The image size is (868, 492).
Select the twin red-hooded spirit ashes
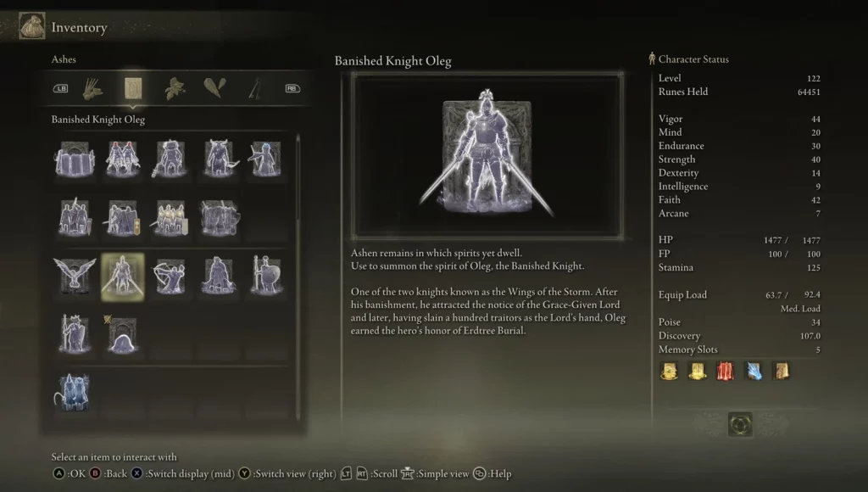pos(122,159)
